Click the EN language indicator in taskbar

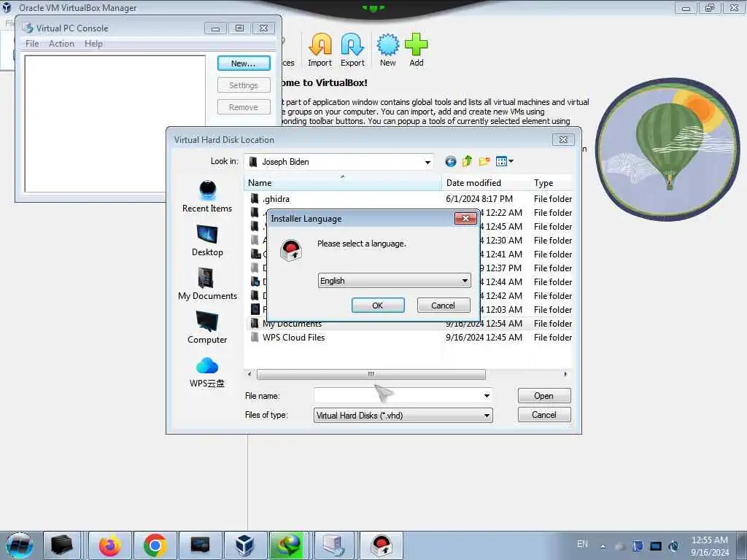582,544
